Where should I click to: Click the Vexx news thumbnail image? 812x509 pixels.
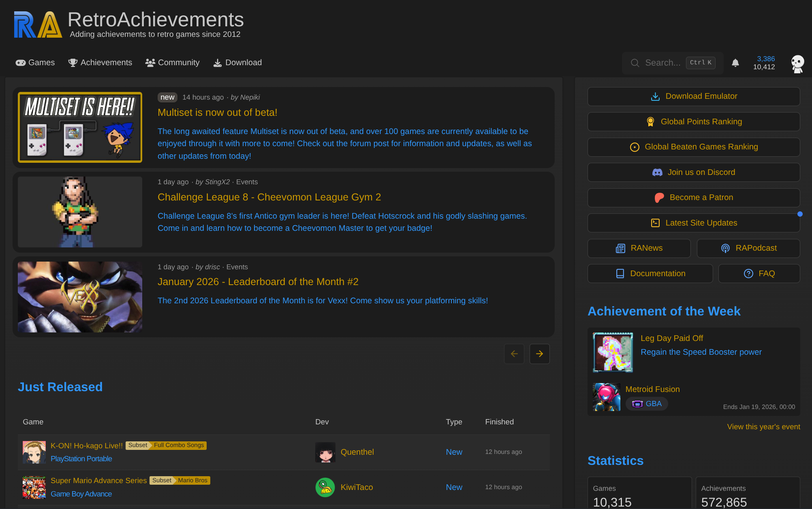tap(80, 297)
